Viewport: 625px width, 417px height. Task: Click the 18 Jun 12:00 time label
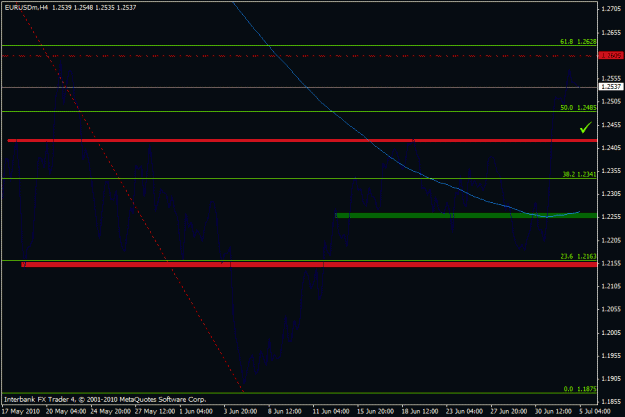point(420,411)
